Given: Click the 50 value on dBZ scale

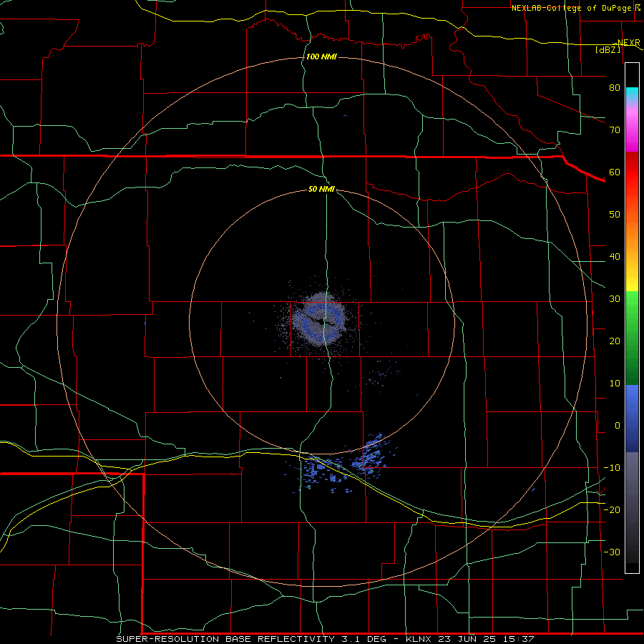Looking at the screenshot, I should [615, 215].
